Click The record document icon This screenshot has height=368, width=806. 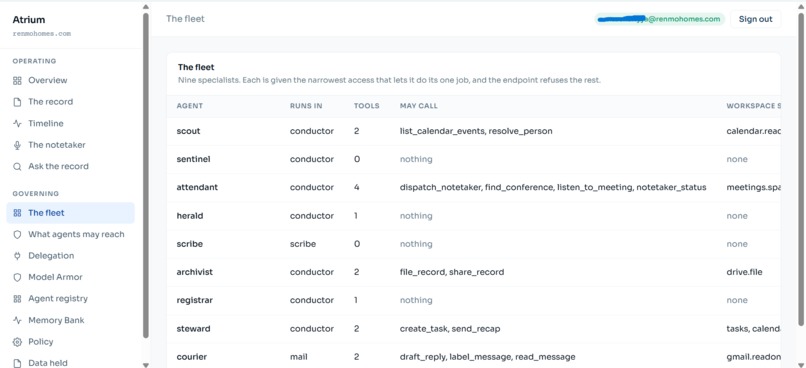coord(17,102)
